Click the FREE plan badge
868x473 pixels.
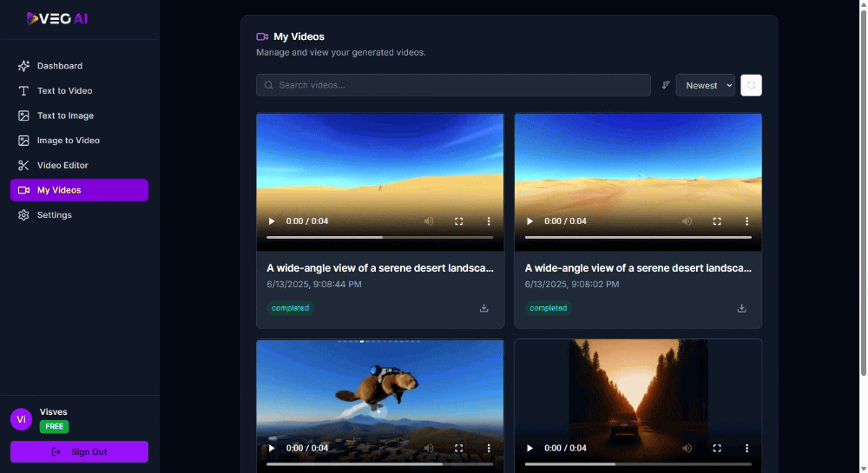point(54,426)
